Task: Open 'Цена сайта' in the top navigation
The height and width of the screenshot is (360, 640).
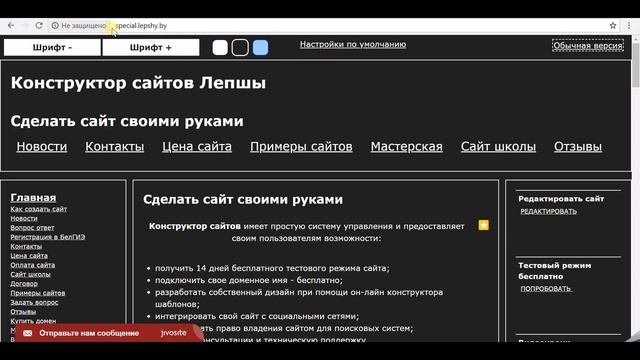Action: [x=197, y=147]
